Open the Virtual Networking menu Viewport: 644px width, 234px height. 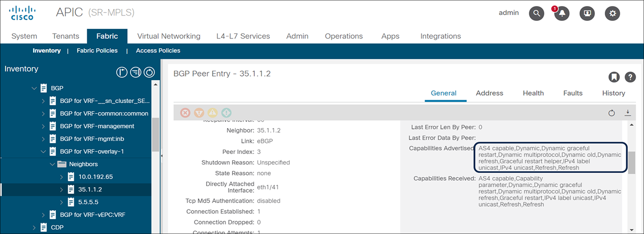169,36
